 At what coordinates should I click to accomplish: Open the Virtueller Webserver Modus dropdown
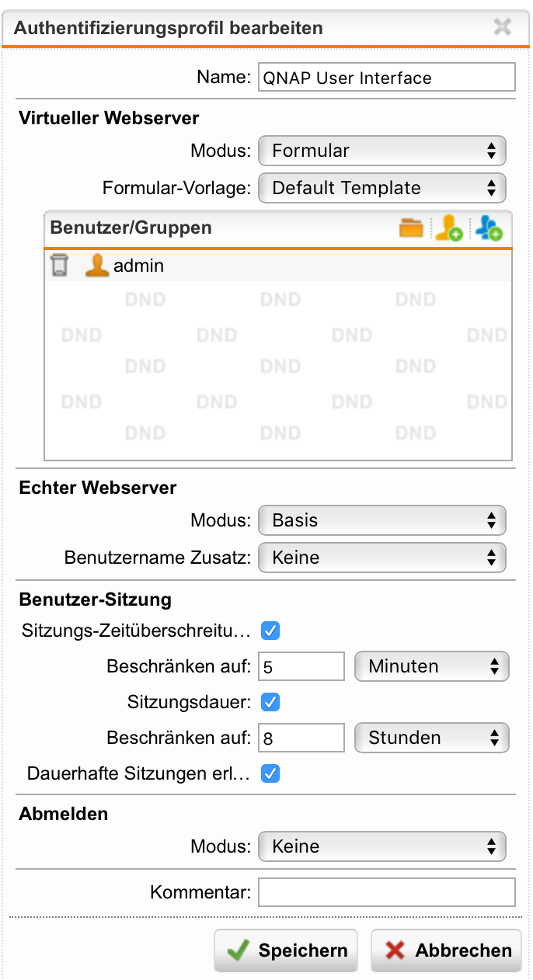click(381, 151)
